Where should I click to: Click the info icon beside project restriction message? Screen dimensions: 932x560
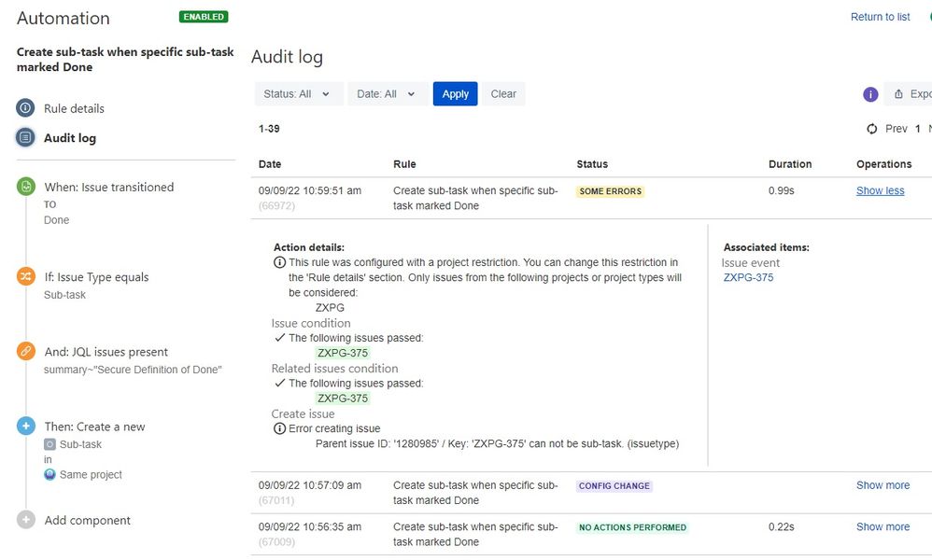tap(279, 262)
